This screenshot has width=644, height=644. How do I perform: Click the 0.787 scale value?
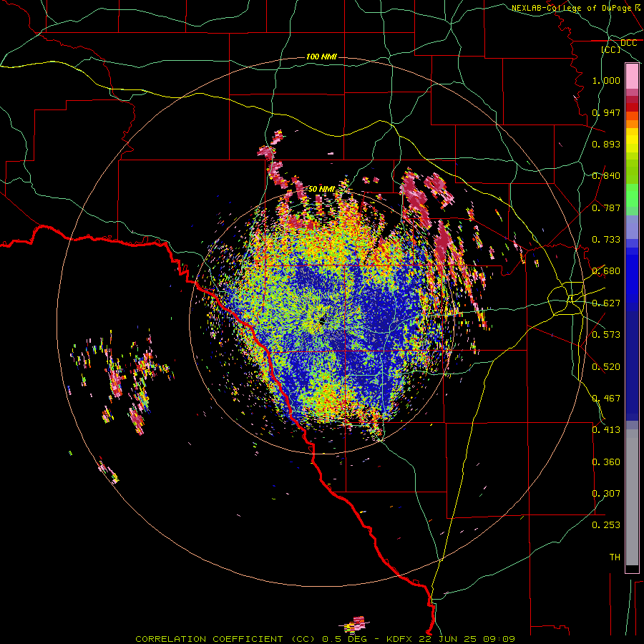click(606, 208)
